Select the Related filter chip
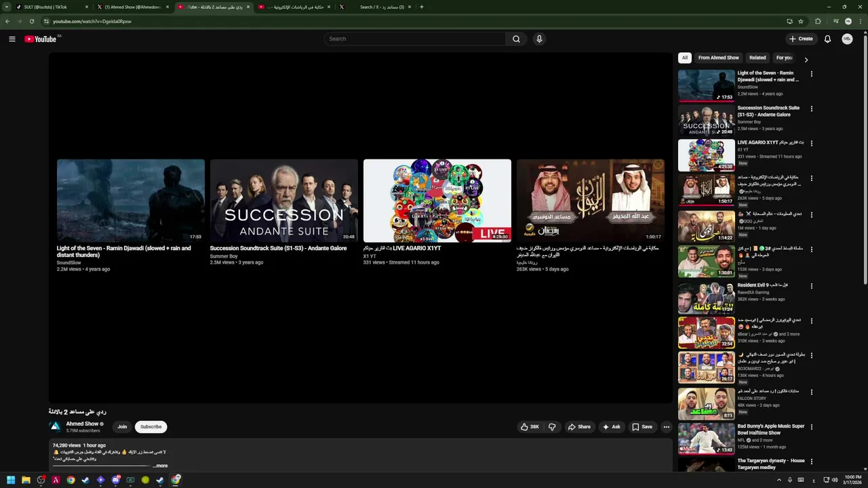The height and width of the screenshot is (488, 868). pyautogui.click(x=757, y=58)
